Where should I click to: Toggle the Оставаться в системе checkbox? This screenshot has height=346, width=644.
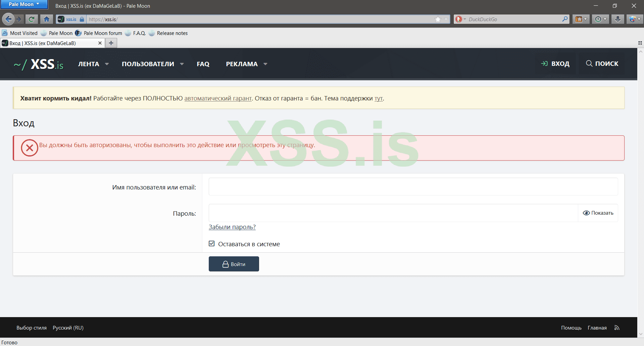[x=211, y=244]
